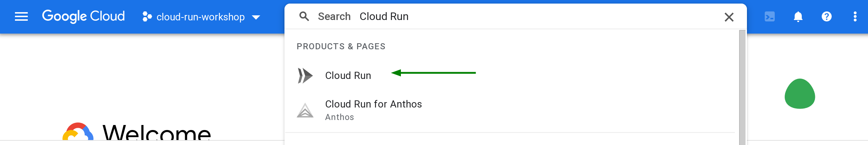Activate the Cloud Shell terminal icon

point(770,16)
